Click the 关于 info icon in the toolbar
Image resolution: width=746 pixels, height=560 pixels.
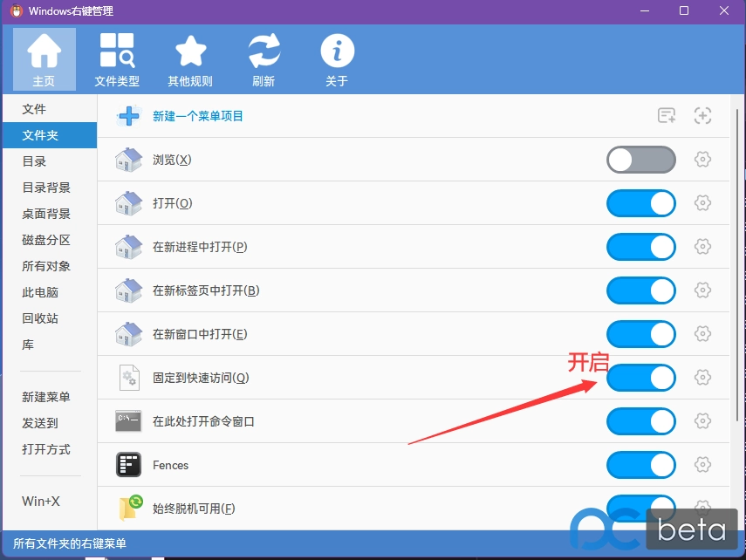point(337,50)
